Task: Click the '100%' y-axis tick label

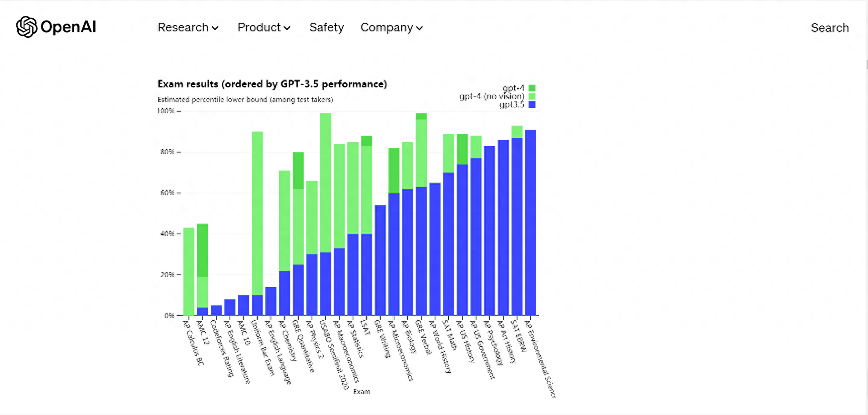Action: click(x=166, y=111)
